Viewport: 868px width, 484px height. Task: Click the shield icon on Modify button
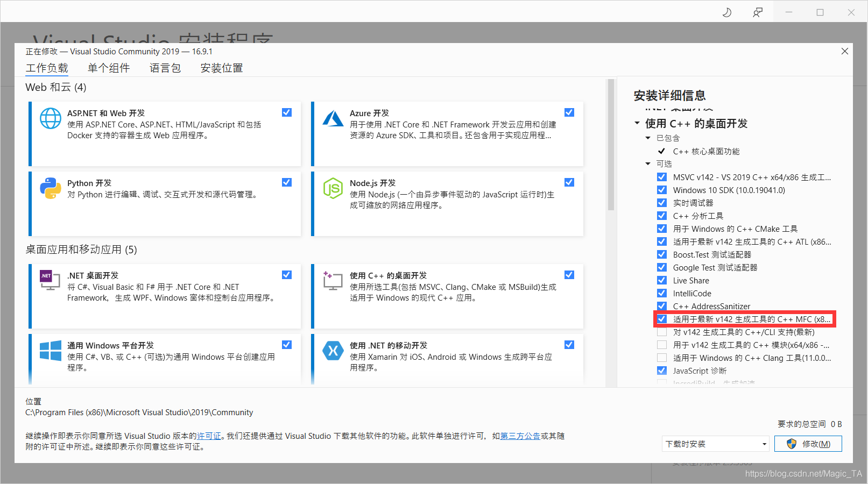792,444
